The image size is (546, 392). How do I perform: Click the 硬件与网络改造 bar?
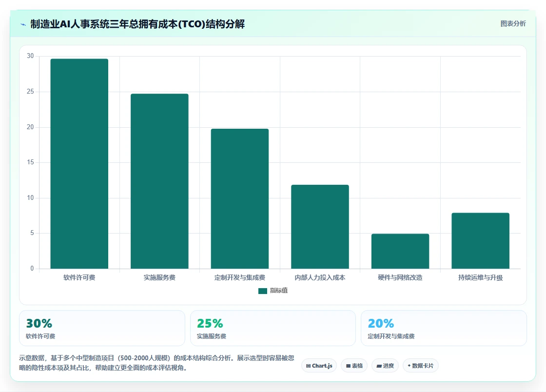coord(400,252)
